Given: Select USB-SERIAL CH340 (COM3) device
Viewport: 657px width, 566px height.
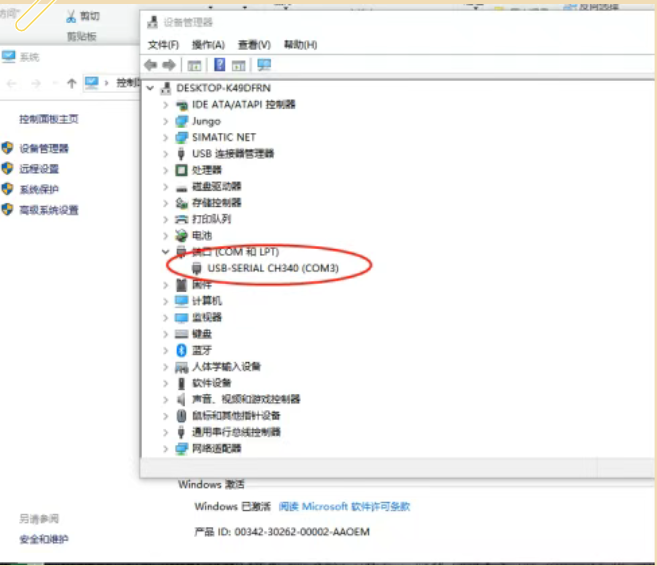Looking at the screenshot, I should pyautogui.click(x=273, y=268).
